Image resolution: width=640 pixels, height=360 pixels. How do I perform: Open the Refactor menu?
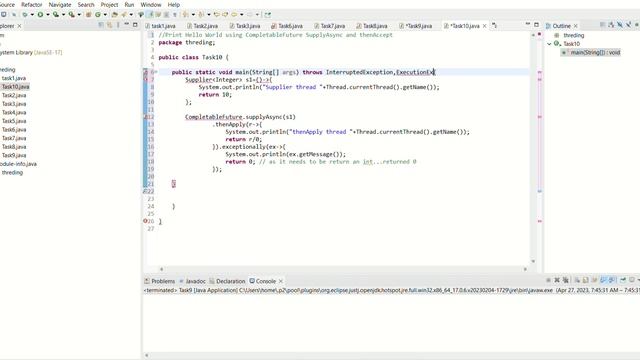pyautogui.click(x=31, y=4)
